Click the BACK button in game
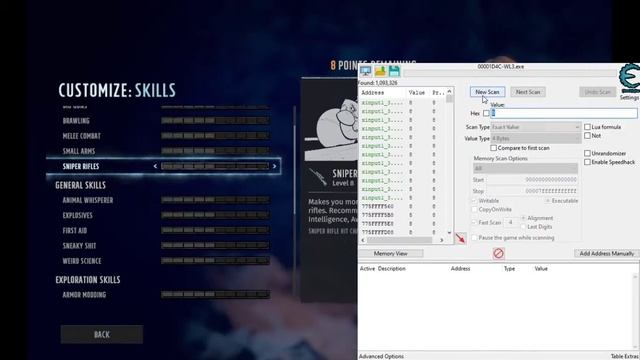Viewport: 640px width, 360px height. tap(102, 334)
